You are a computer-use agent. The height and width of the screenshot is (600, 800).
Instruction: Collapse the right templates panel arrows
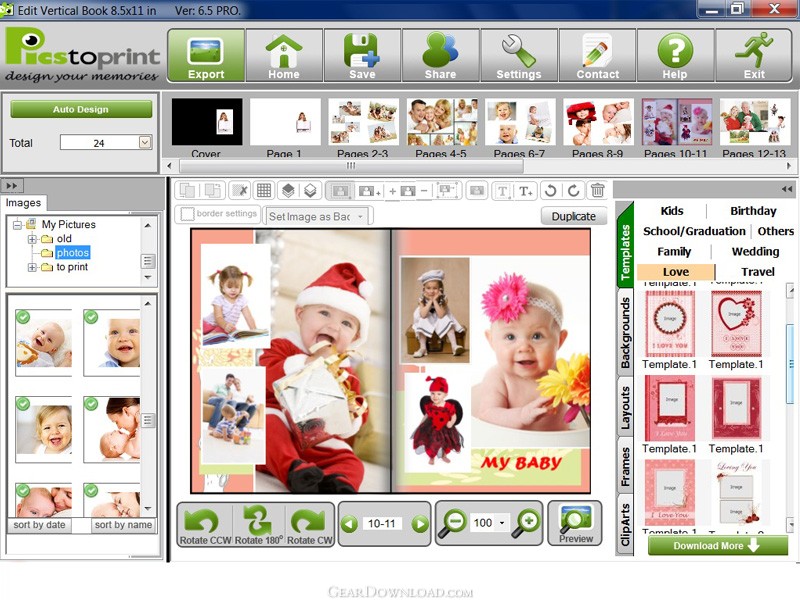click(787, 189)
